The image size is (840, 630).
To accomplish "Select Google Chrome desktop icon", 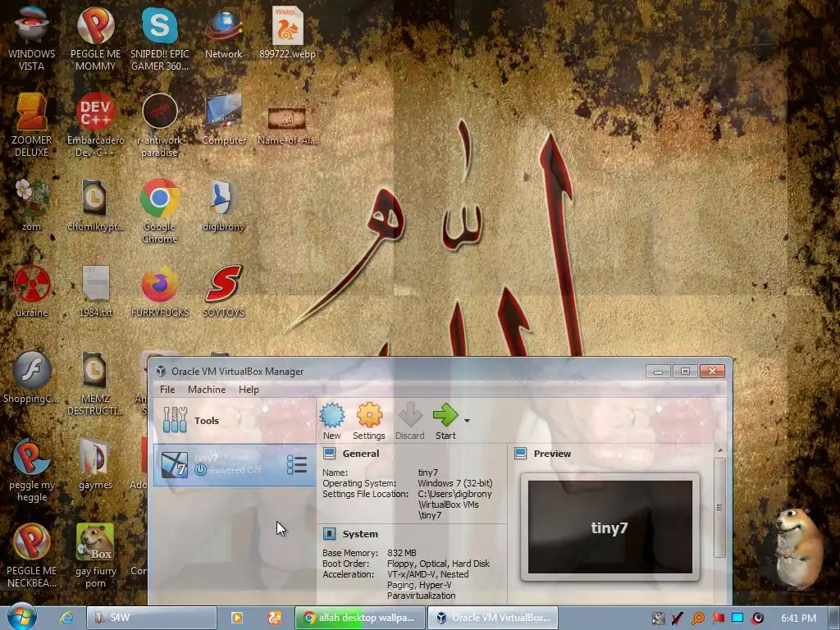I will [160, 211].
